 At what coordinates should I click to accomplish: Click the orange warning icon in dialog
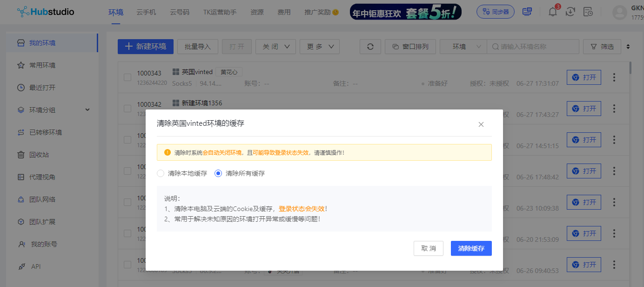click(x=168, y=152)
